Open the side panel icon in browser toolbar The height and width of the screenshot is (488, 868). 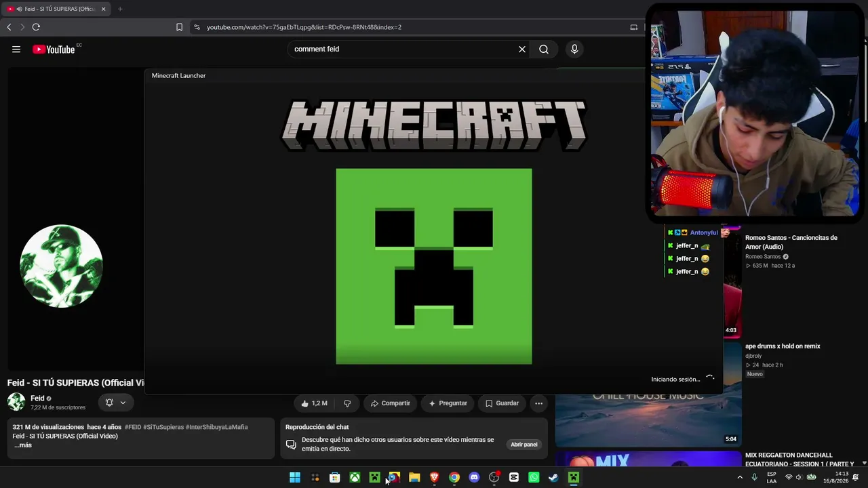click(x=634, y=27)
